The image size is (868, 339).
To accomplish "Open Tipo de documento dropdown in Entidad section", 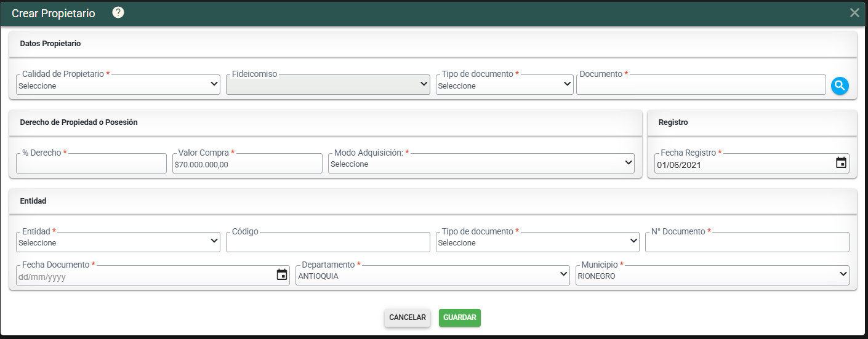I will click(x=537, y=242).
